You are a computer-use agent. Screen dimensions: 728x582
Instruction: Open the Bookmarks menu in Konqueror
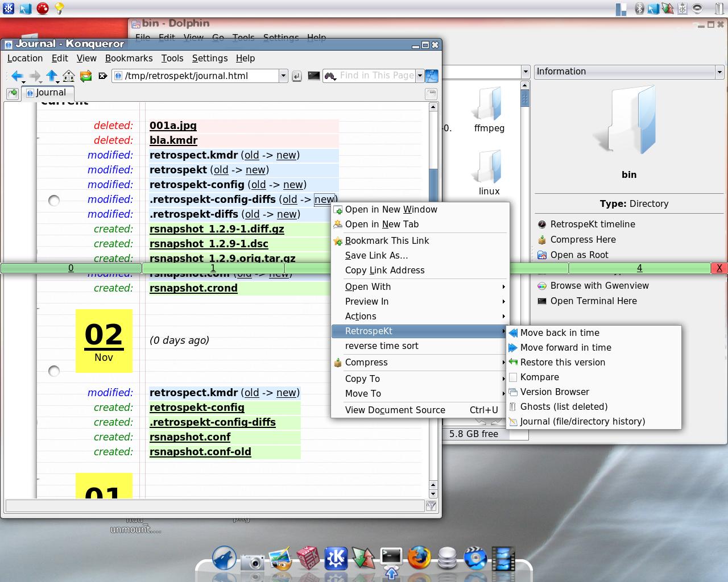[129, 59]
